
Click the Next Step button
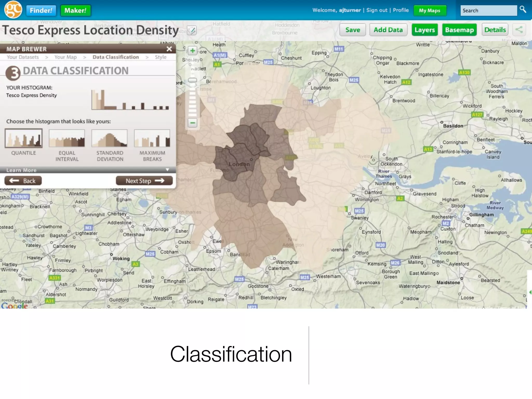click(x=144, y=181)
